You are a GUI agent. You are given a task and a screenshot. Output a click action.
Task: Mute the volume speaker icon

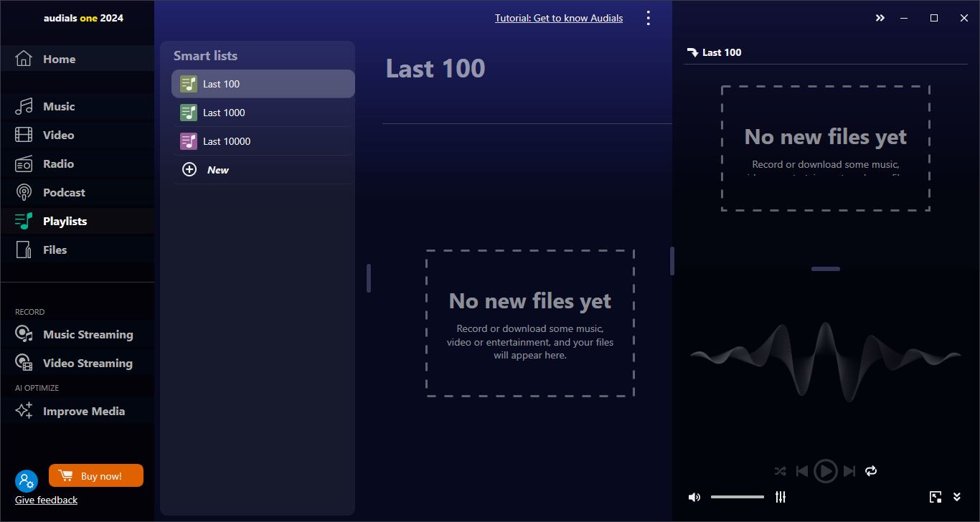[x=694, y=497]
